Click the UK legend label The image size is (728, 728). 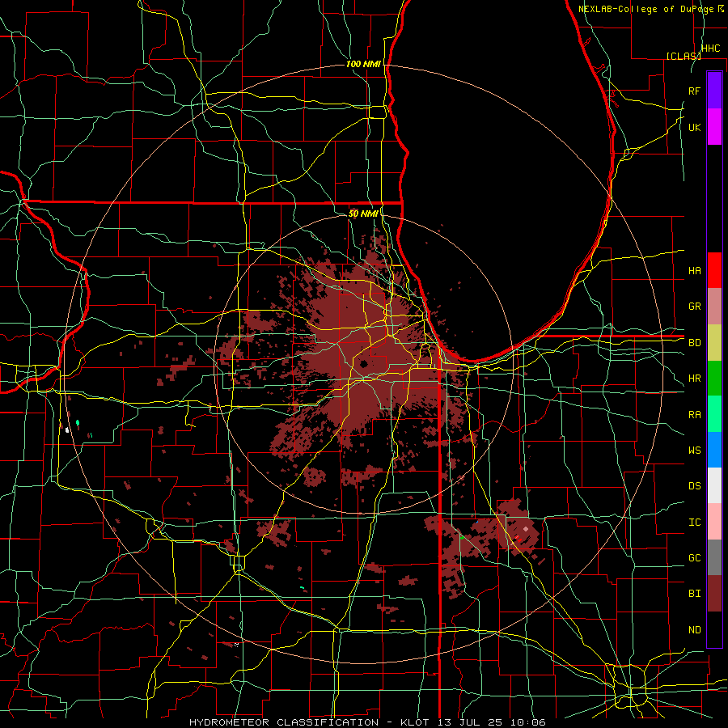pos(694,127)
